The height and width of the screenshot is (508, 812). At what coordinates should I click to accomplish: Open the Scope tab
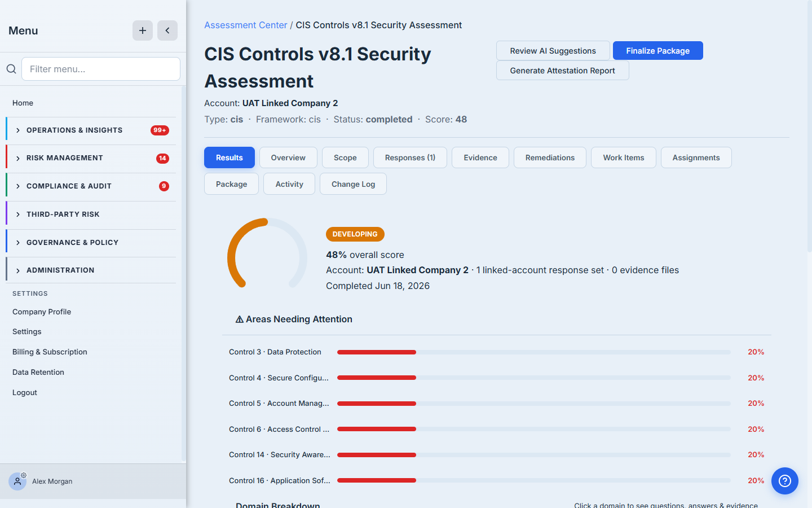pos(345,157)
